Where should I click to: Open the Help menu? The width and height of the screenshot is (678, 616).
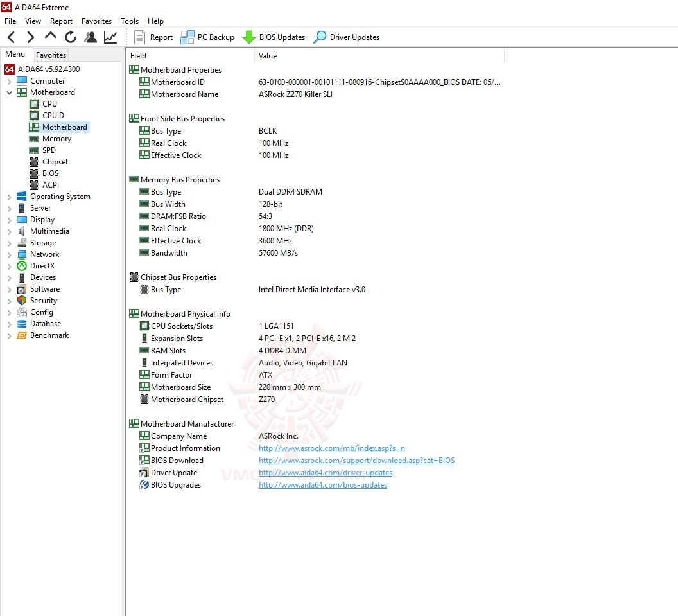155,21
